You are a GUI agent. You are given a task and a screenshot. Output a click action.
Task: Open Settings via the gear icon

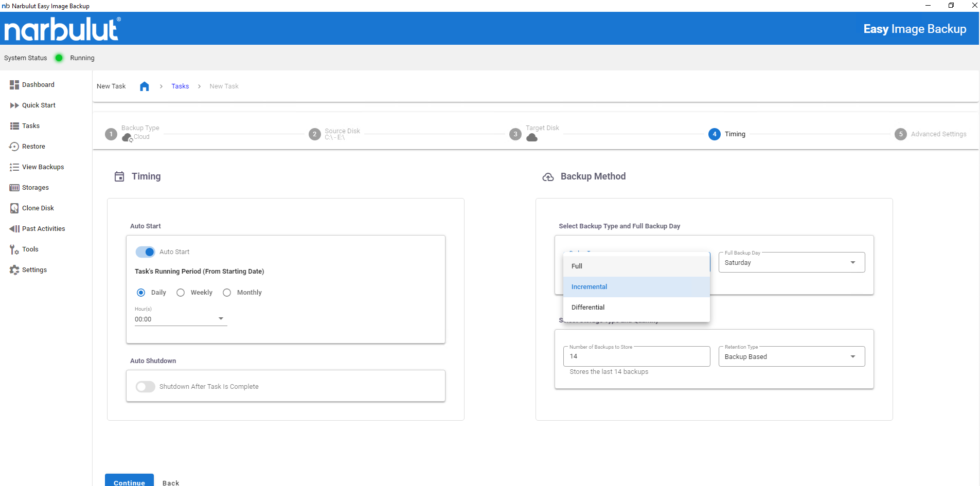[14, 270]
